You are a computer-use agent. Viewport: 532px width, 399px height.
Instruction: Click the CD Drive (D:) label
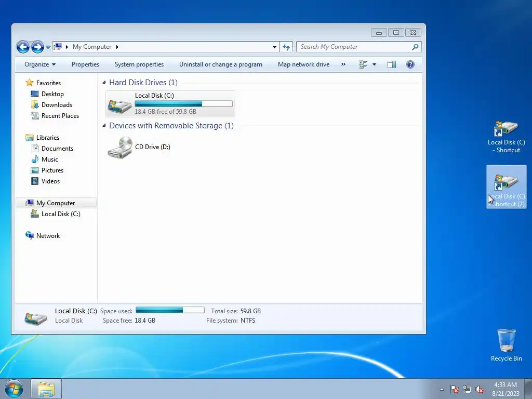153,147
